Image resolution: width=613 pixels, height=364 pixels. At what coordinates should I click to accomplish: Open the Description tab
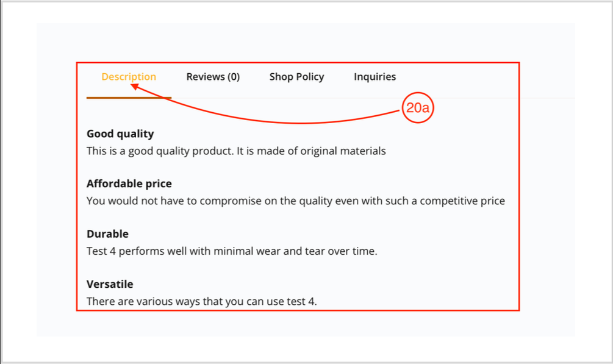[129, 77]
